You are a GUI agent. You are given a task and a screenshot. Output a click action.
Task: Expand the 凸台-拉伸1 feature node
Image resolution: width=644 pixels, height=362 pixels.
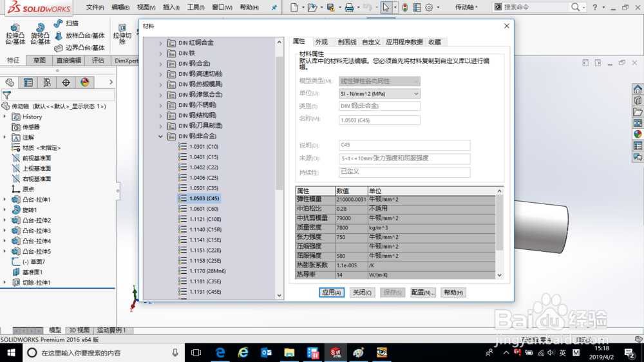point(5,200)
